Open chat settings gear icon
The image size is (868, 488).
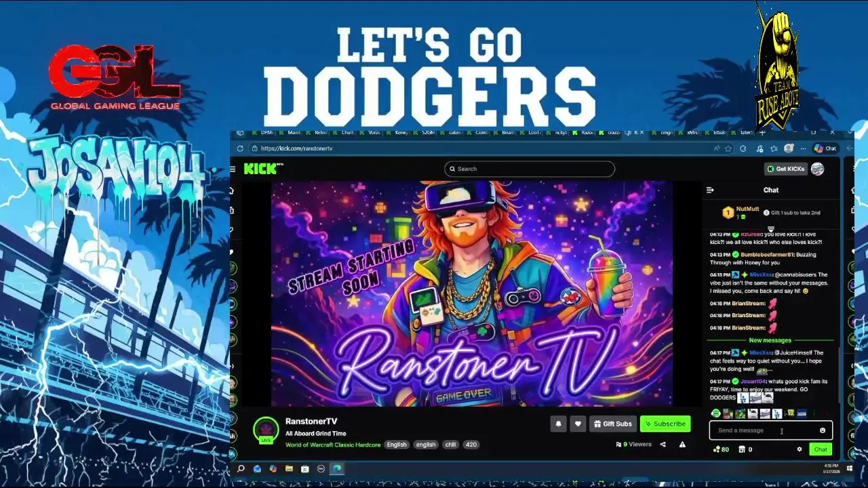tap(800, 449)
